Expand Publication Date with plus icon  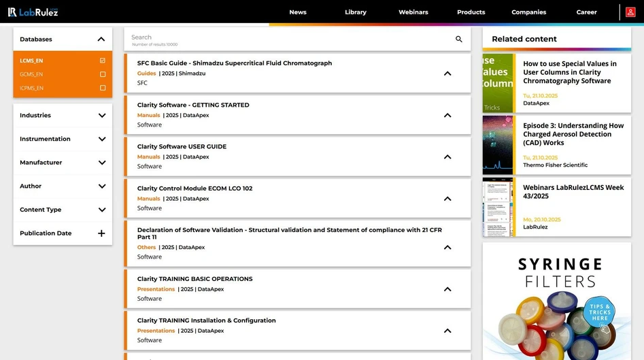[101, 233]
